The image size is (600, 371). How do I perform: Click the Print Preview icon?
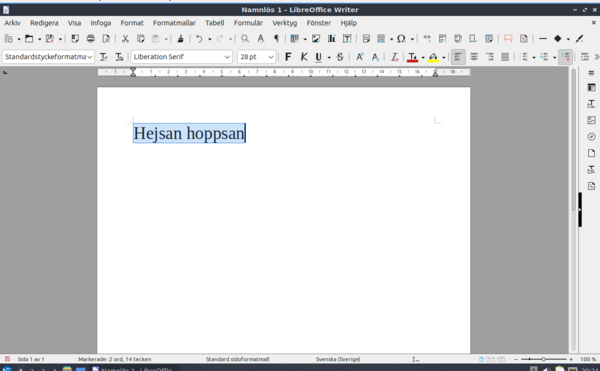click(106, 39)
